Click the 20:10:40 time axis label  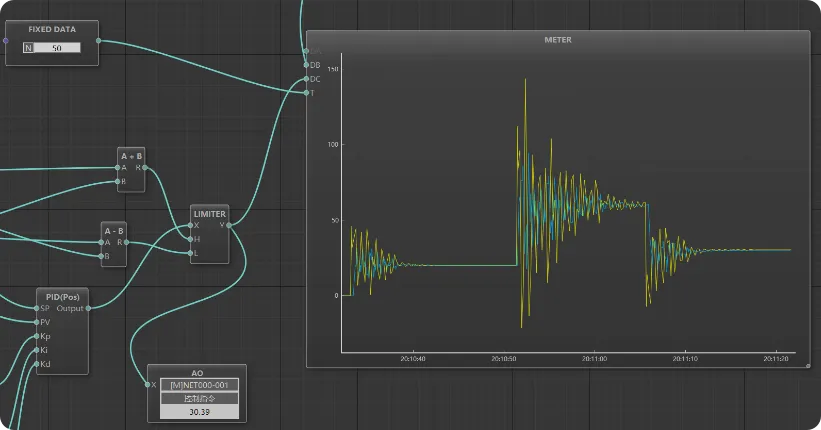click(x=413, y=359)
